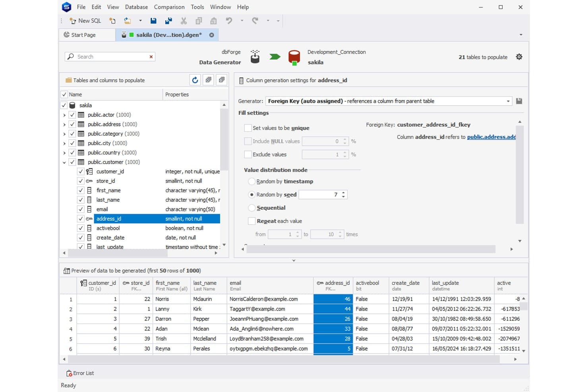Click the Open file folder icon
The image size is (588, 392).
coord(128,21)
